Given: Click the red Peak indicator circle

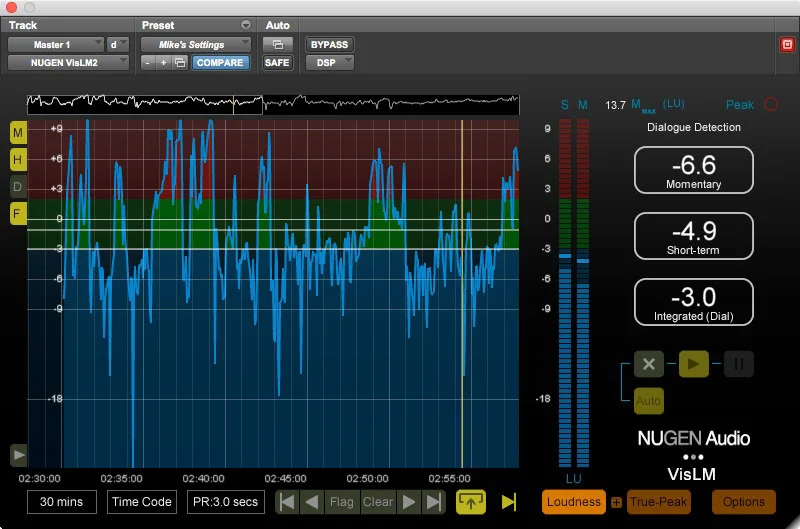Looking at the screenshot, I should coord(771,104).
